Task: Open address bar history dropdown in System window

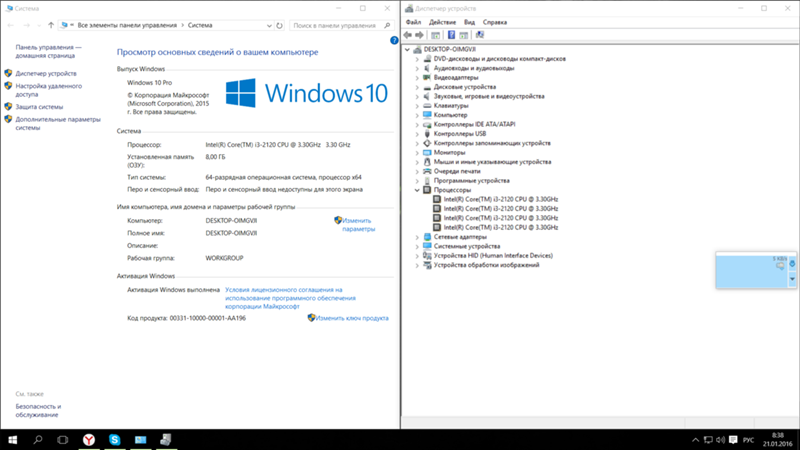Action: click(x=269, y=26)
